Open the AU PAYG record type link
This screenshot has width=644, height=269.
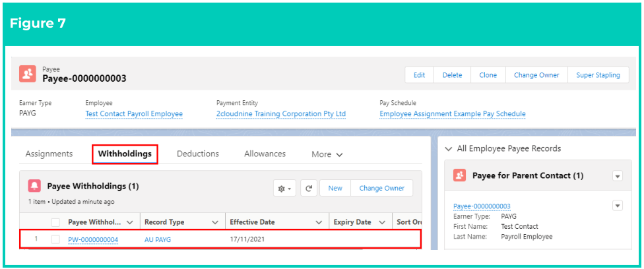(x=158, y=240)
